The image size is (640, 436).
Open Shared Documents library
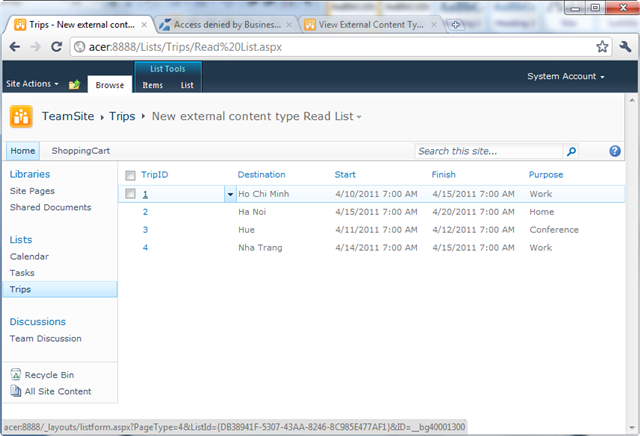(x=51, y=207)
